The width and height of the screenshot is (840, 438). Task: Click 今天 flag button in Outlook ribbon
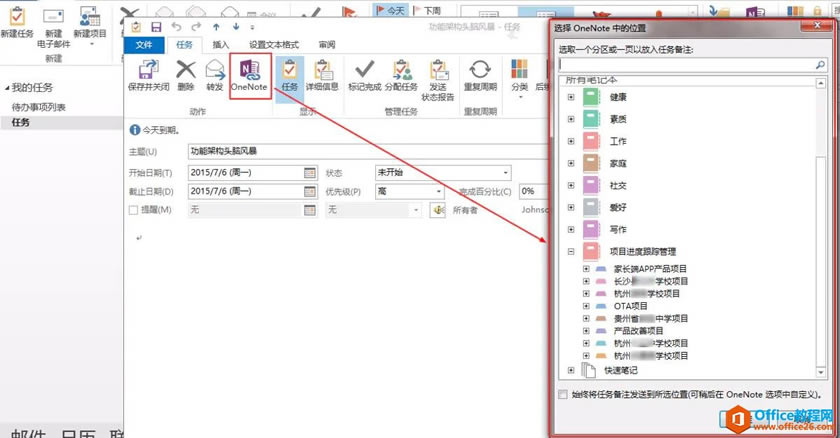(x=391, y=10)
